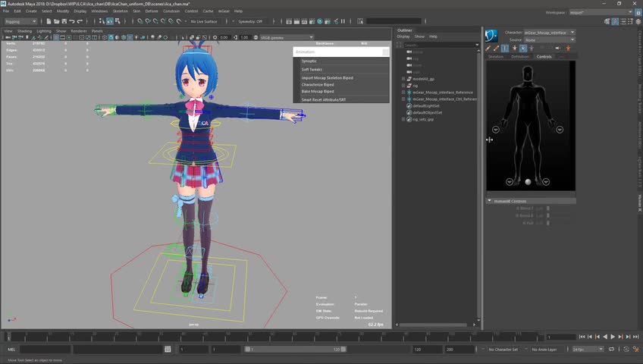Open the Source dropdown set to None
This screenshot has width=643, height=364.
click(x=550, y=39)
